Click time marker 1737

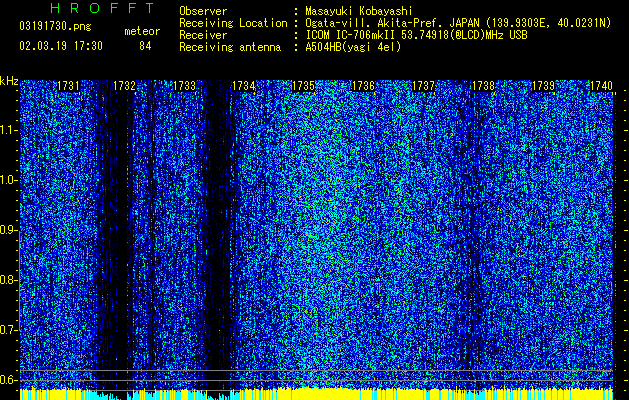(424, 86)
